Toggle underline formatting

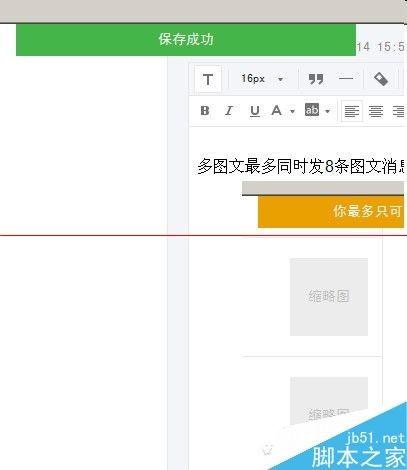[255, 111]
